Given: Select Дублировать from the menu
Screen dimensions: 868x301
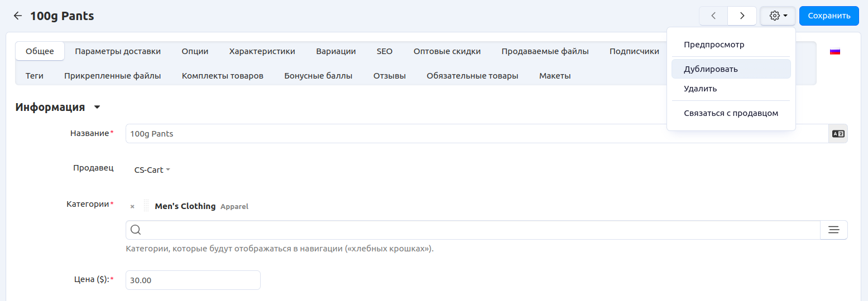Looking at the screenshot, I should pos(711,69).
